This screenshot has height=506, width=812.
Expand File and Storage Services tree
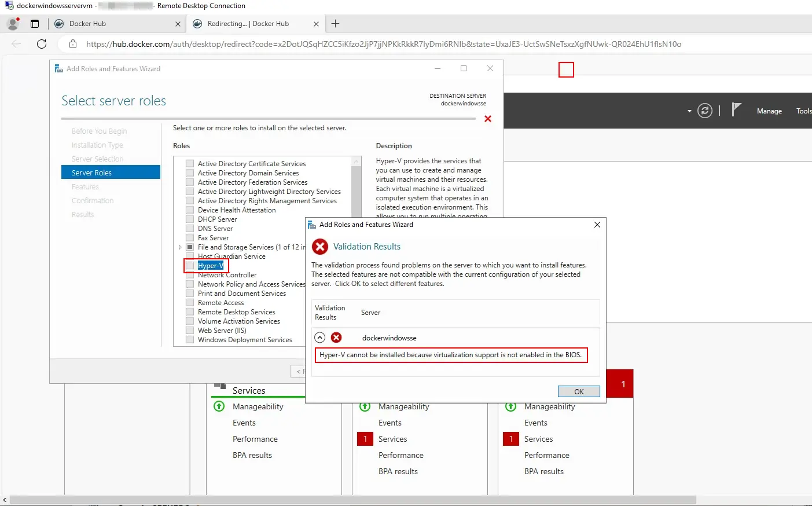(180, 247)
